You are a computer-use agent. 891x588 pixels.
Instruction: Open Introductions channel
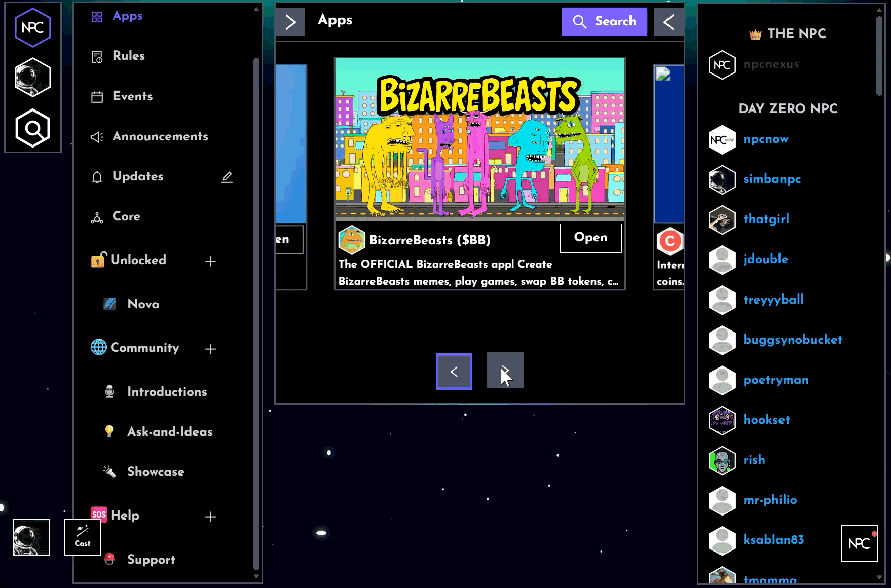(167, 392)
